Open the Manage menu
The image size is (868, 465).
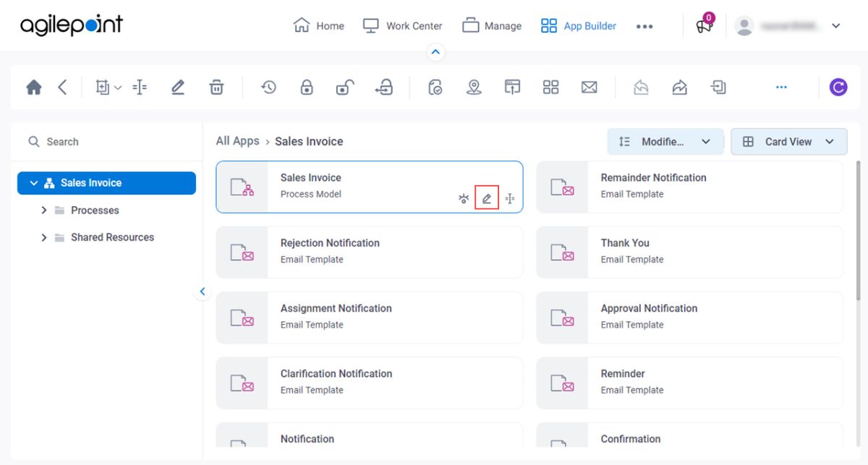pos(492,26)
